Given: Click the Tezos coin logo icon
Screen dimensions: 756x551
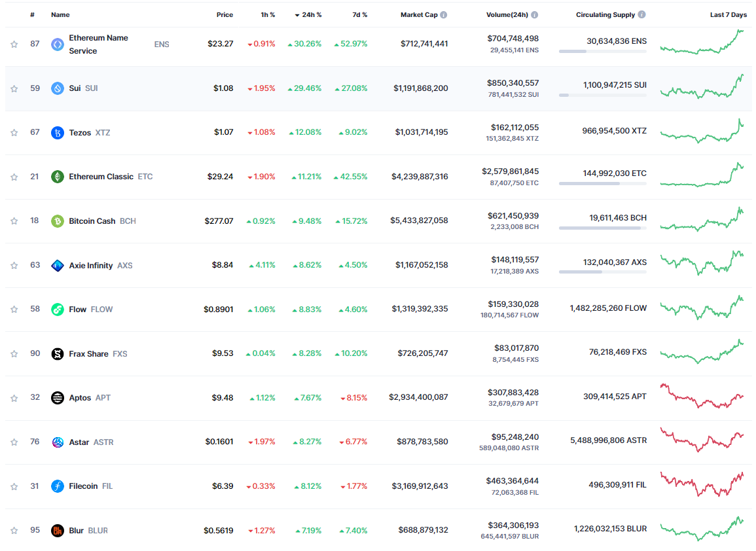Looking at the screenshot, I should 58,133.
